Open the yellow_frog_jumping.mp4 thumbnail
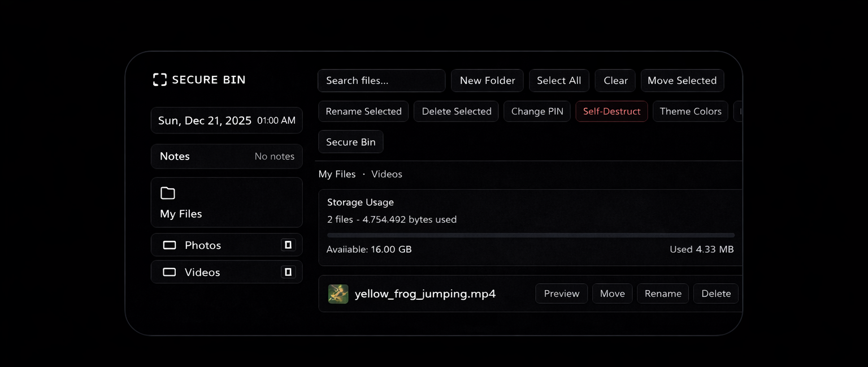The height and width of the screenshot is (367, 868). coord(338,293)
